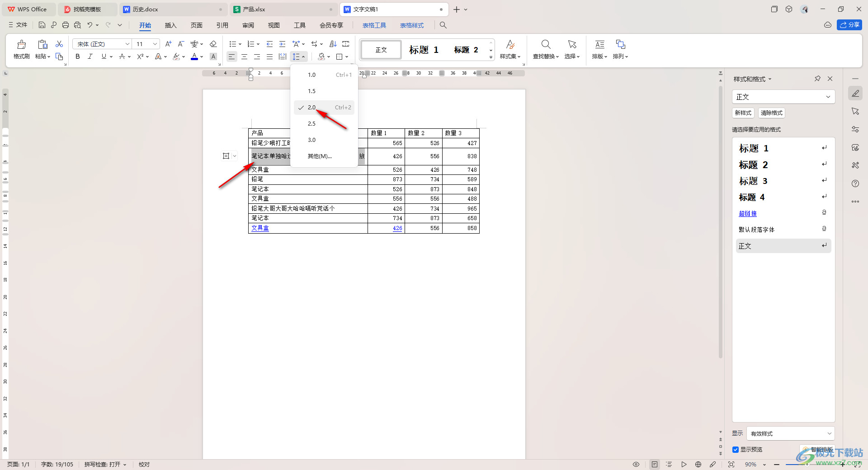Click the Undo arrow icon
The width and height of the screenshot is (868, 470).
pos(90,25)
